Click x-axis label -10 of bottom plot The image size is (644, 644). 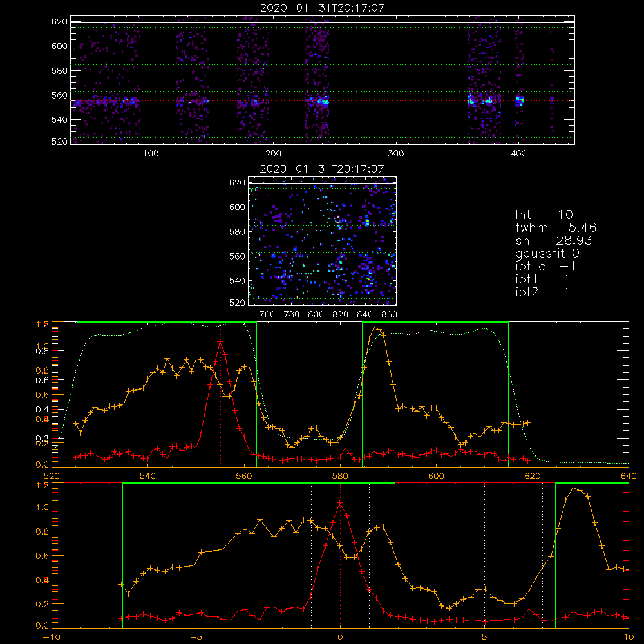[x=52, y=637]
